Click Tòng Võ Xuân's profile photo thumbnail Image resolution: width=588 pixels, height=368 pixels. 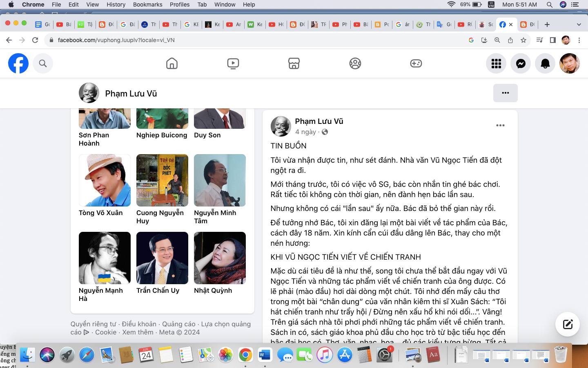(105, 180)
